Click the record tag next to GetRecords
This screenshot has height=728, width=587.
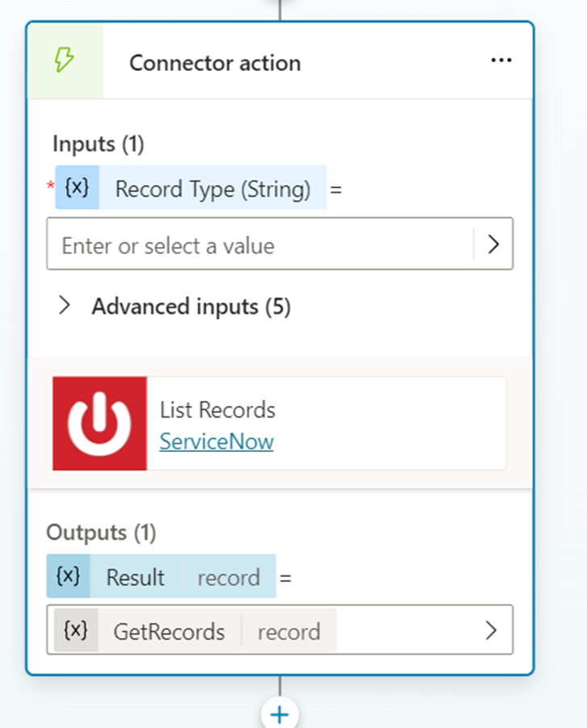pyautogui.click(x=288, y=631)
